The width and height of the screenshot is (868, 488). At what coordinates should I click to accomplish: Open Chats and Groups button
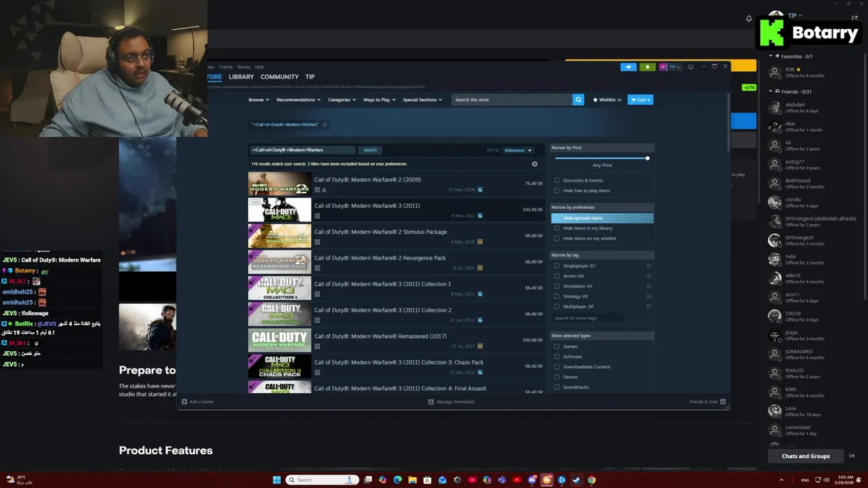click(805, 456)
